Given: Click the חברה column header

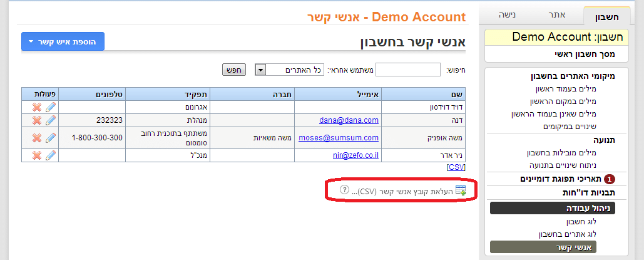Looking at the screenshot, I should pyautogui.click(x=252, y=94).
